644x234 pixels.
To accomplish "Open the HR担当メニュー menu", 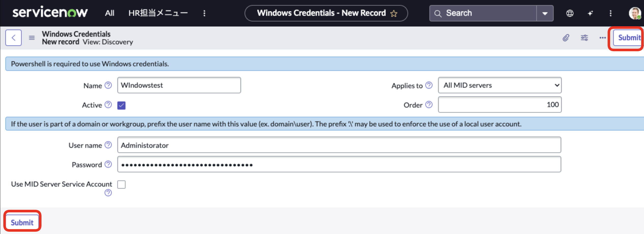I will coord(158,13).
